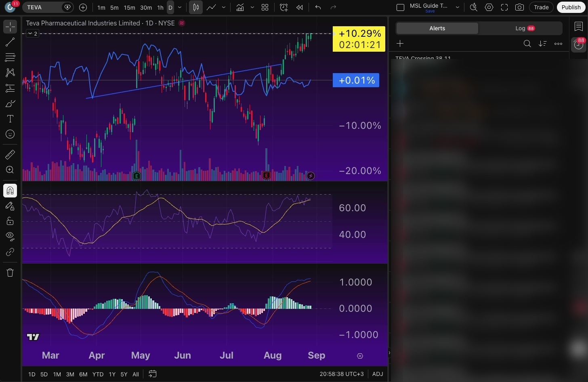Select the 1m timeframe

[101, 7]
